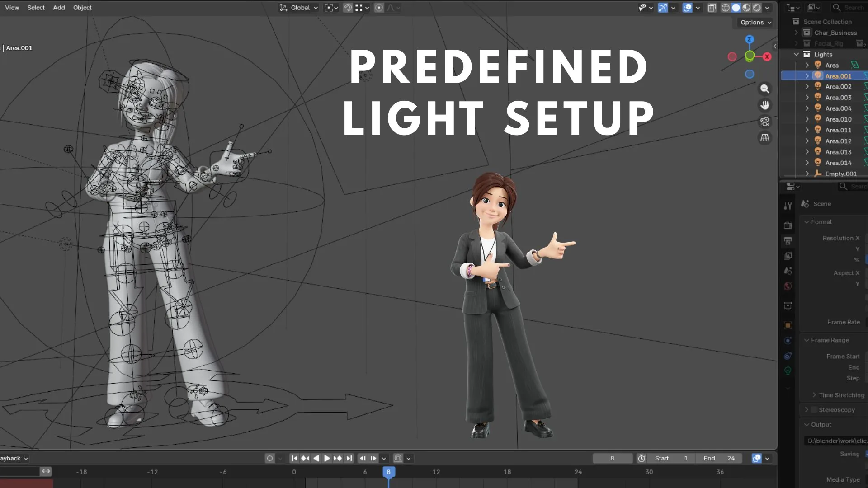Select Empty.001 in the outliner
Viewport: 868px width, 488px height.
(841, 174)
